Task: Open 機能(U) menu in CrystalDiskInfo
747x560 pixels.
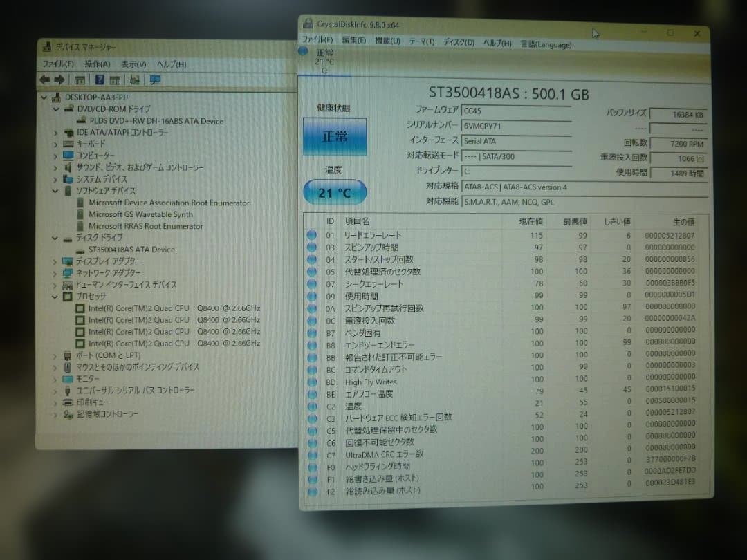Action: (x=387, y=41)
